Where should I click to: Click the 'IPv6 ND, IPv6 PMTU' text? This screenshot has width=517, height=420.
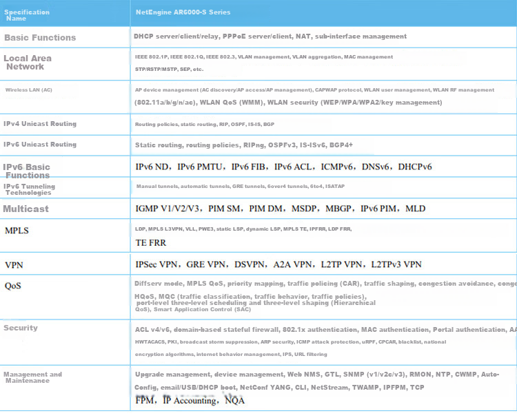click(x=283, y=167)
